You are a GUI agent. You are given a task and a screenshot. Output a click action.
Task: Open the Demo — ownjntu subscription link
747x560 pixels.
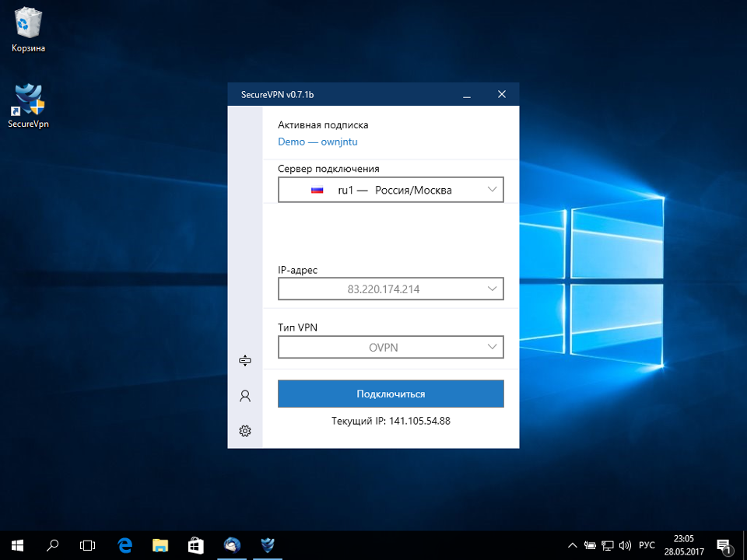point(317,142)
